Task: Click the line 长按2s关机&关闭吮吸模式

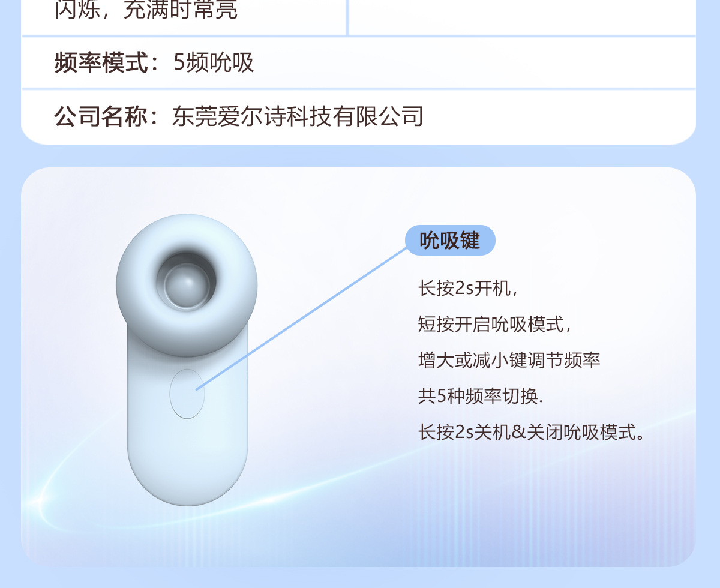Action: 532,432
